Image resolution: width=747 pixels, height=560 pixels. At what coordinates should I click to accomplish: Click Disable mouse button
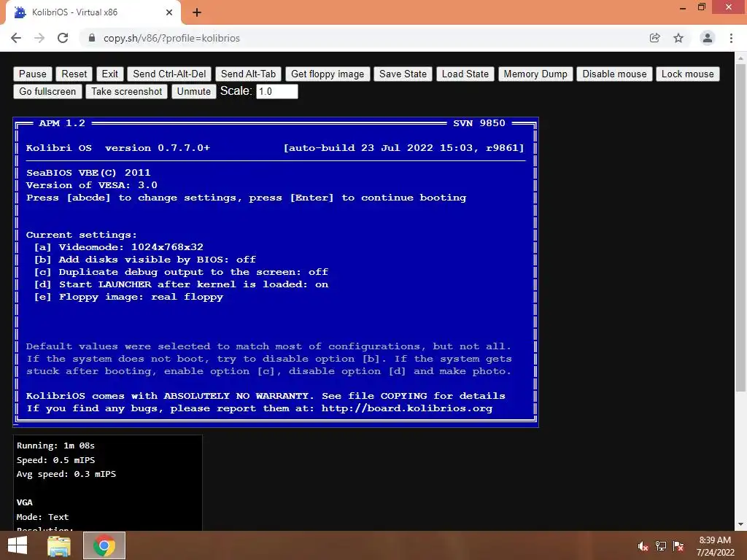coord(614,74)
